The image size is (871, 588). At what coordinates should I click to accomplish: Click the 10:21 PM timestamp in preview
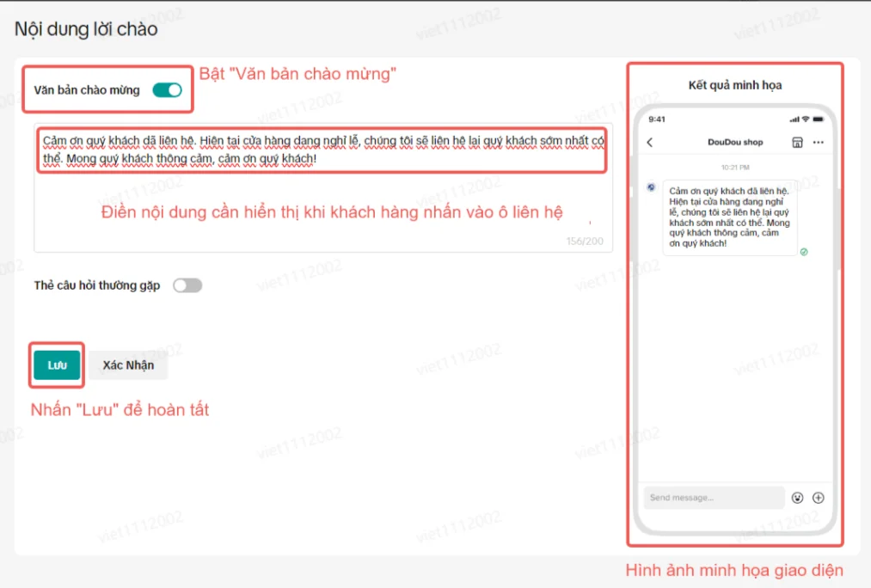point(735,167)
